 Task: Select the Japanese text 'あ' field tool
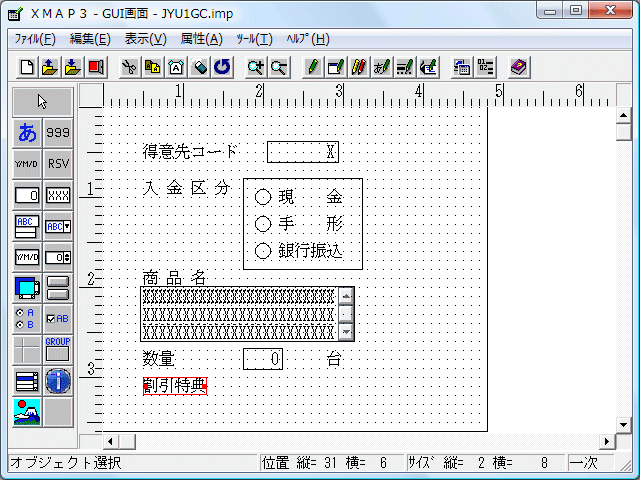(x=27, y=132)
